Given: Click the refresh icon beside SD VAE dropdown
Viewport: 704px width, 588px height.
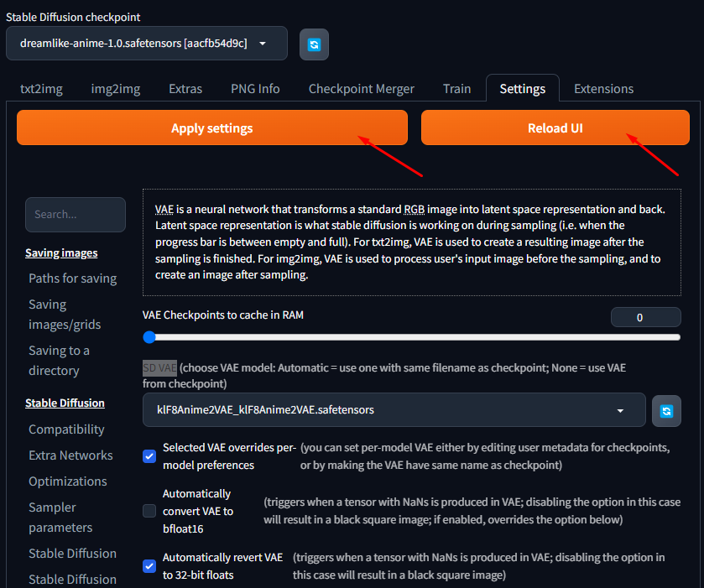Looking at the screenshot, I should click(x=665, y=410).
